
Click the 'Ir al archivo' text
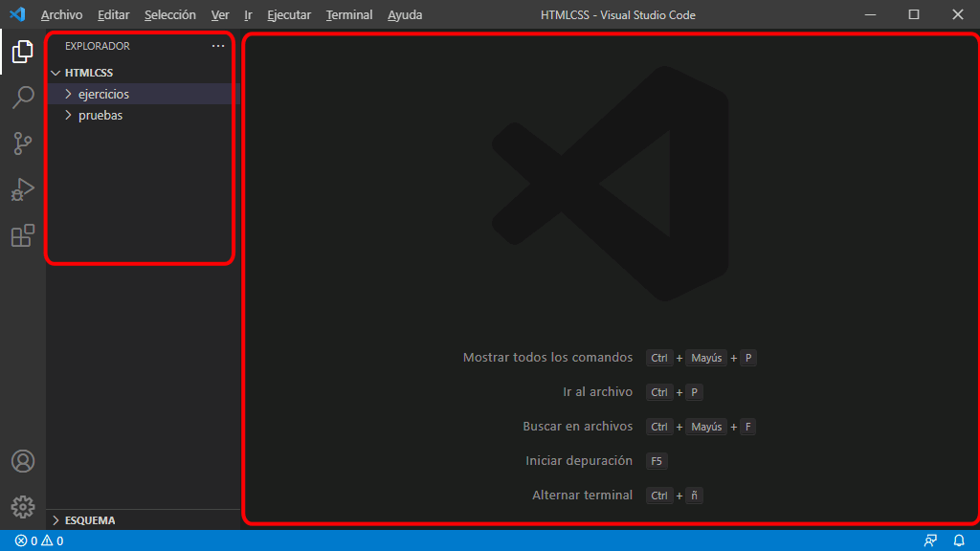[597, 391]
